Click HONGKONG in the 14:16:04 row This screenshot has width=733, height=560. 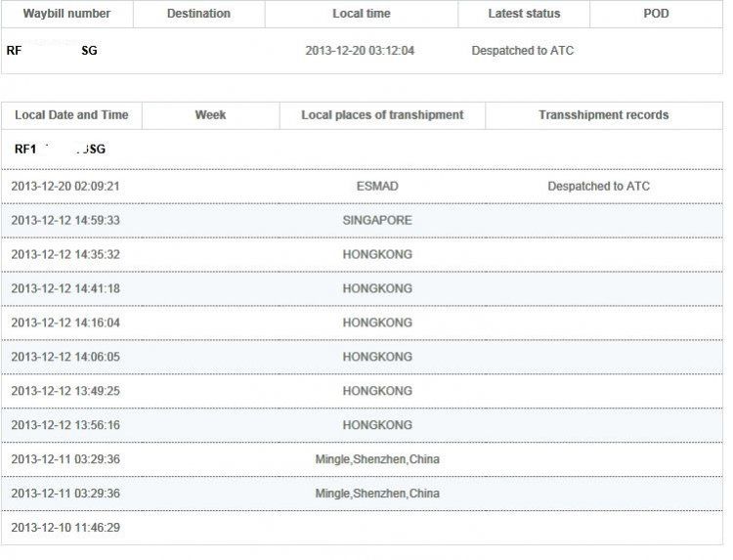[377, 323]
